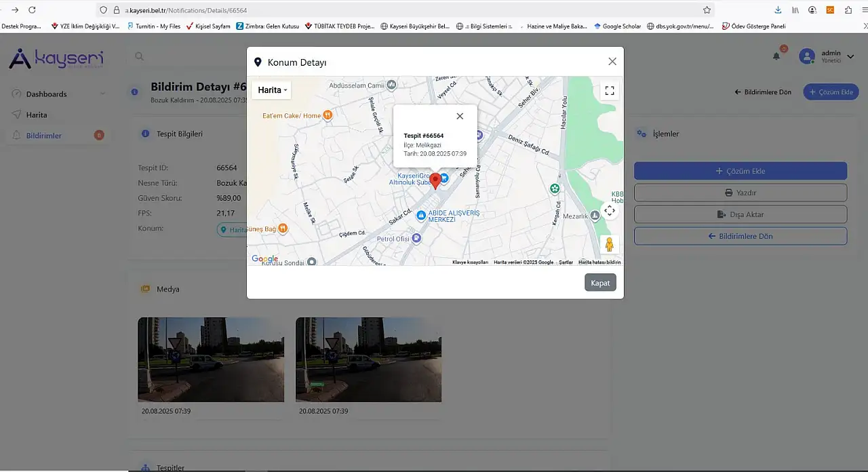Screen dimensions: 868x472
Task: Open the Şartlar link on the map
Action: click(566, 262)
